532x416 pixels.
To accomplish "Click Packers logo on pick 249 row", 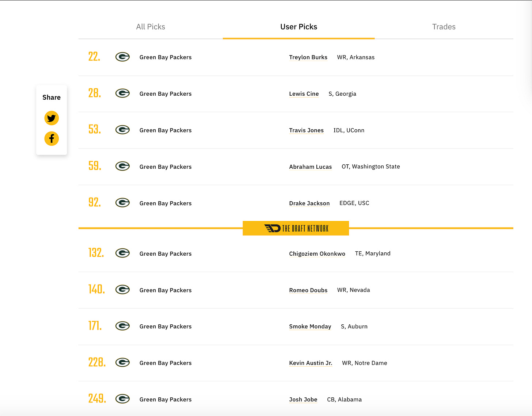I will coord(122,399).
